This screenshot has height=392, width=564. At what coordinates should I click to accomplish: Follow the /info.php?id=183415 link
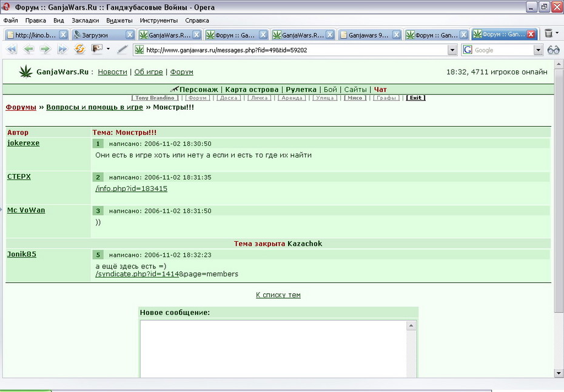point(131,188)
